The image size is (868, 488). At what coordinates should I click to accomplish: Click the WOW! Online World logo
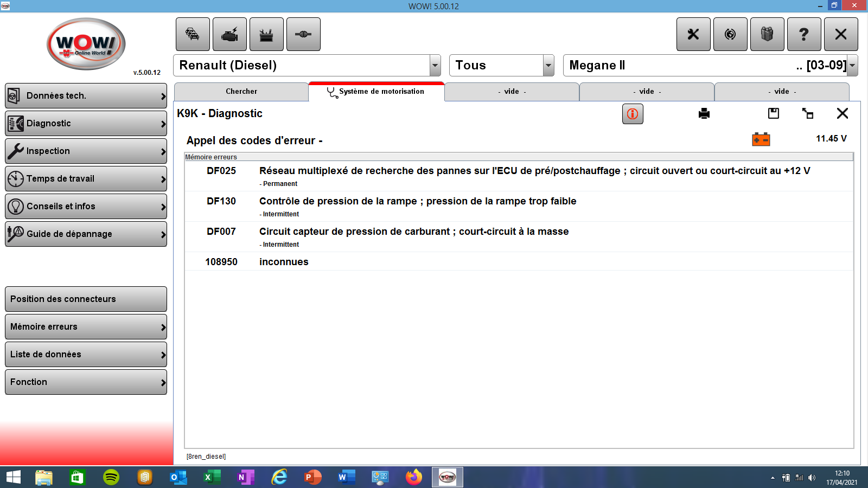point(86,44)
